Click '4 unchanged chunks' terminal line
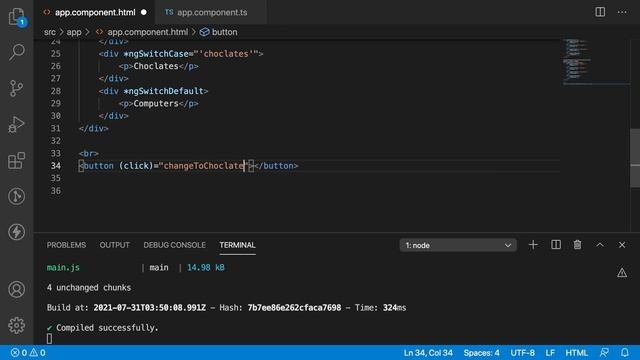The image size is (640, 360). (89, 288)
